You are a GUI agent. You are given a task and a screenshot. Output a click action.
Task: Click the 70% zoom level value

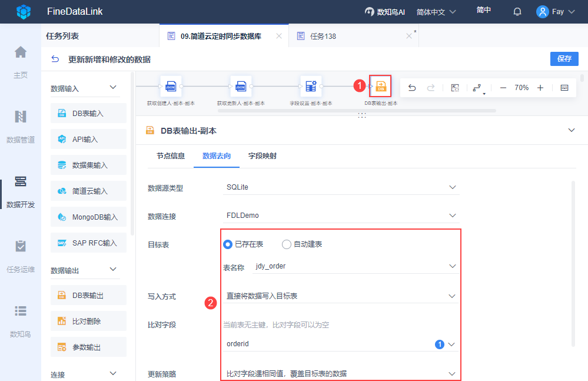(x=521, y=88)
